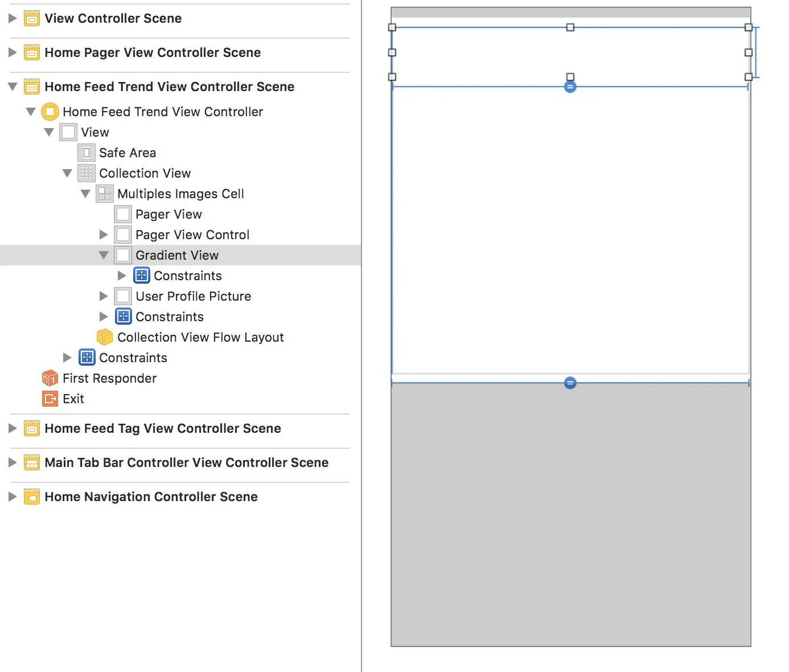Select the Pager View Control row

(180, 235)
